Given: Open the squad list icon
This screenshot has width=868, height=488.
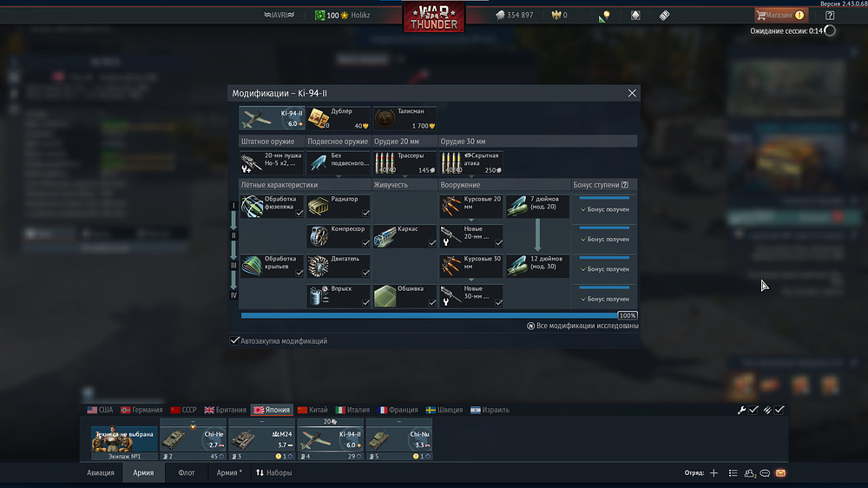Looking at the screenshot, I should [x=733, y=473].
